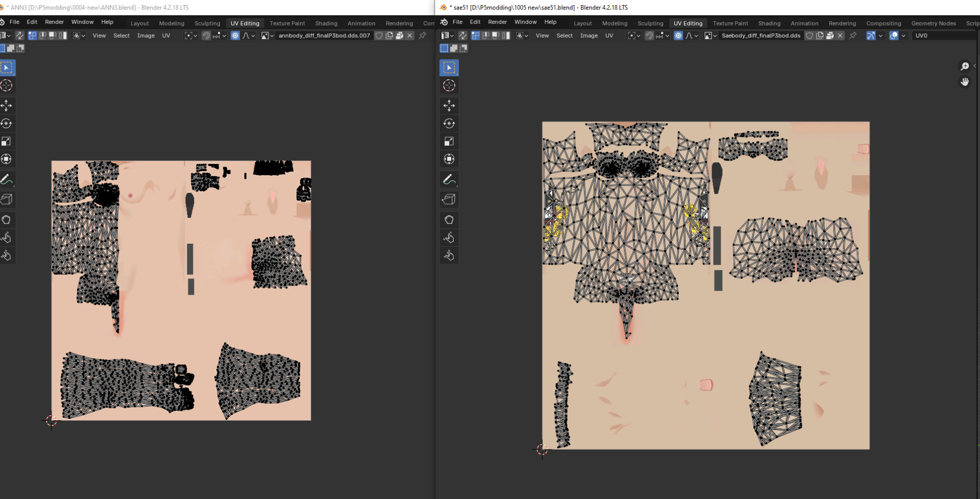Click the annbody_diff_finalP3bod.dds.007 name field
Screen dimensions: 980x499
[324, 36]
